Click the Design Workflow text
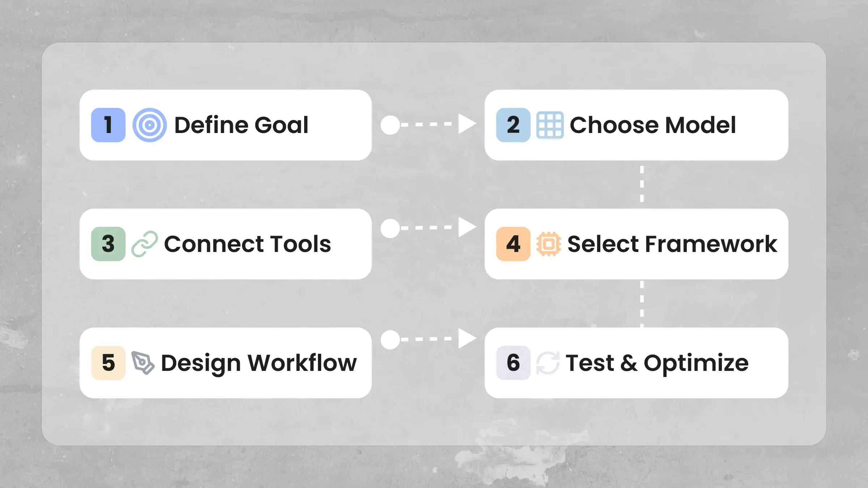The image size is (868, 488). click(x=259, y=363)
